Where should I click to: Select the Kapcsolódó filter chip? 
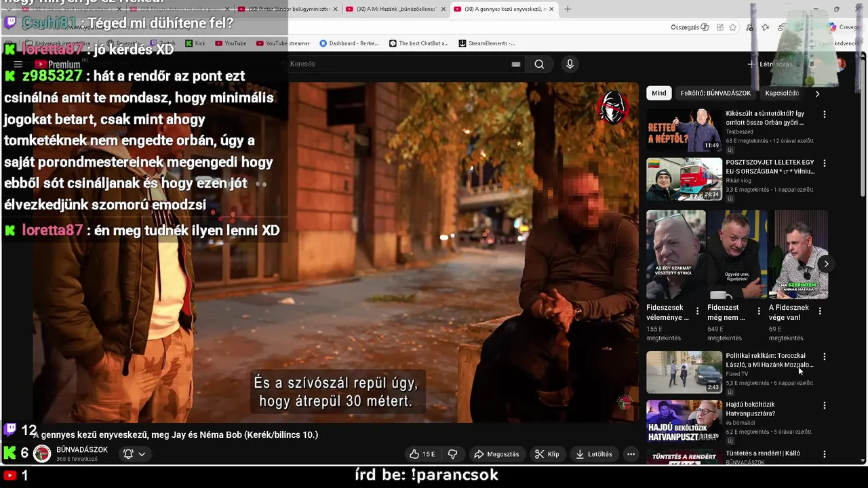[x=782, y=93]
